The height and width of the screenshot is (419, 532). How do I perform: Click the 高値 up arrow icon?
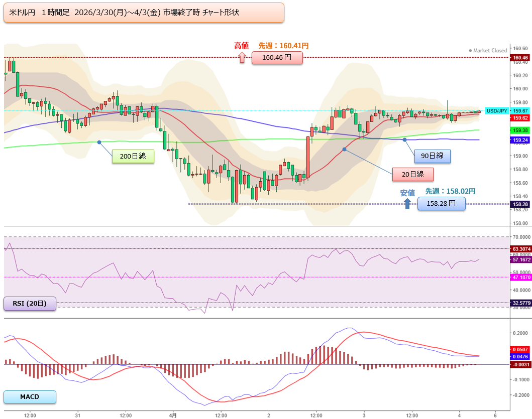(242, 57)
